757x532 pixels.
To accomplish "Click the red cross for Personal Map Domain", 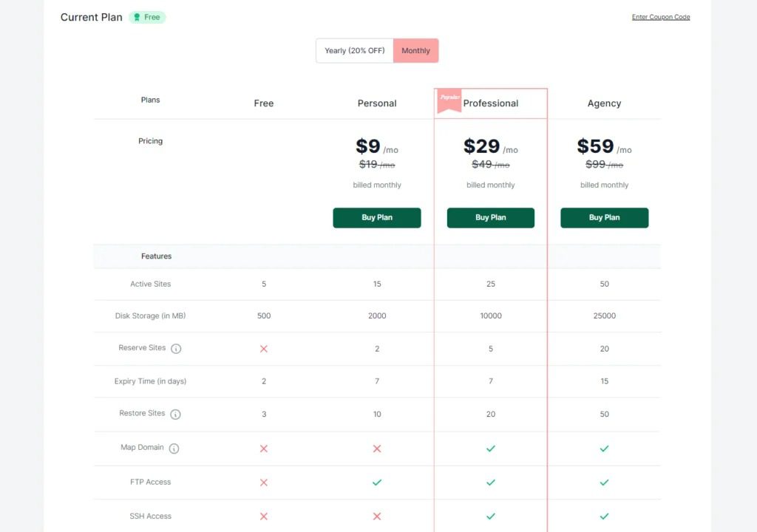I will coord(377,449).
